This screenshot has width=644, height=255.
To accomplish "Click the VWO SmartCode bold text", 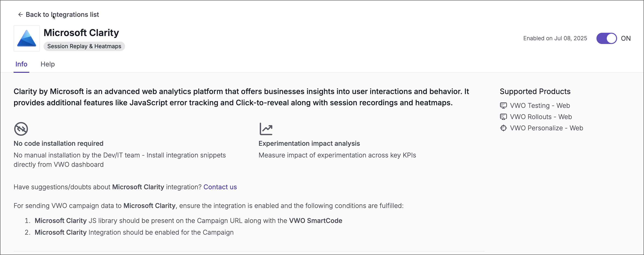I will tap(315, 221).
